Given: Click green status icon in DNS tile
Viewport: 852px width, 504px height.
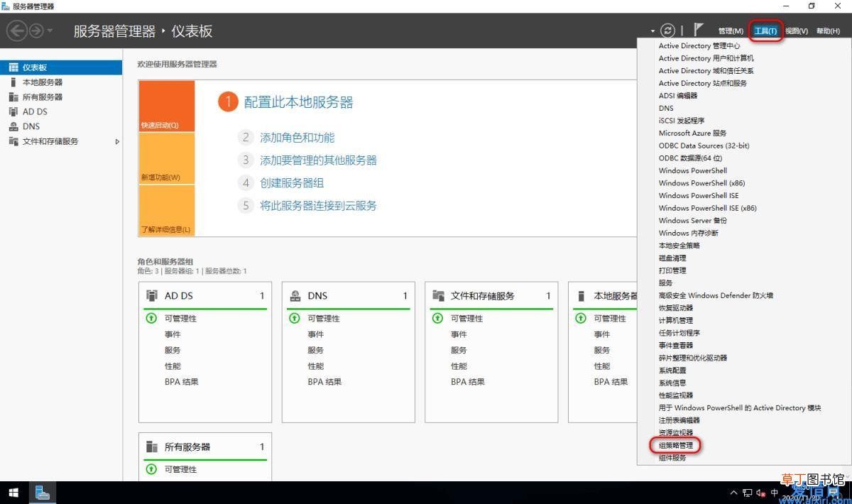Looking at the screenshot, I should (x=294, y=318).
